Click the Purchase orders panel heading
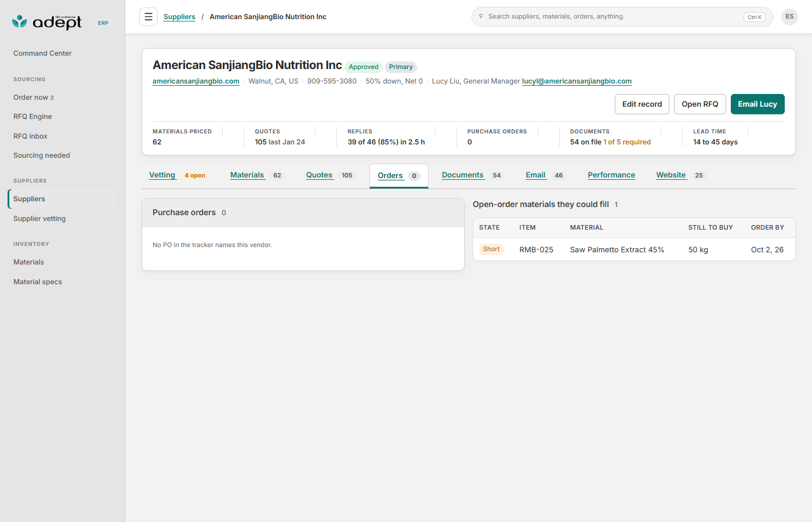This screenshot has height=522, width=812. click(x=184, y=213)
